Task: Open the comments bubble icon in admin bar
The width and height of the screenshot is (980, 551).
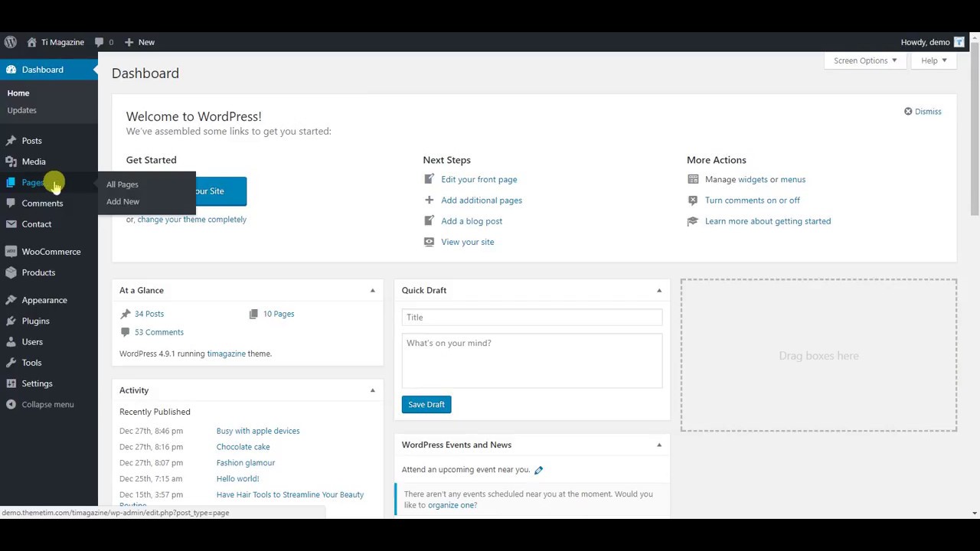Action: (99, 42)
